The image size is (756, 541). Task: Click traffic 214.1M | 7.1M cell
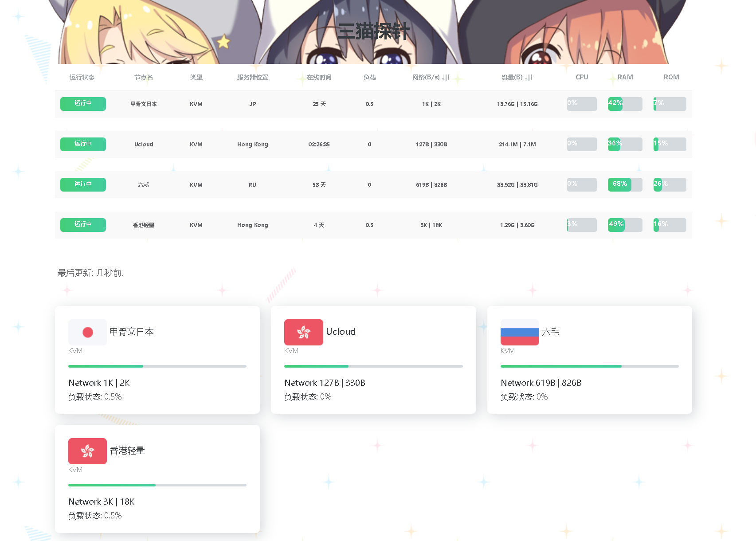point(517,145)
